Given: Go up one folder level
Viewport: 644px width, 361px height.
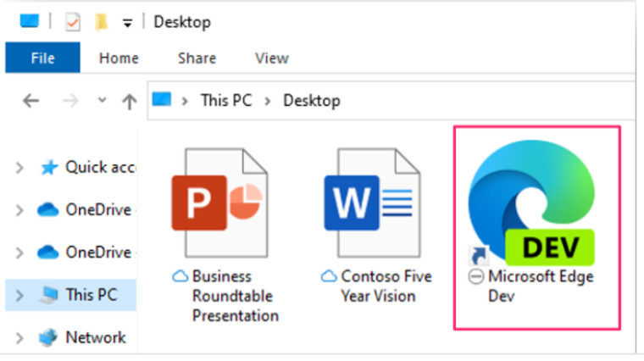Looking at the screenshot, I should click(x=130, y=101).
